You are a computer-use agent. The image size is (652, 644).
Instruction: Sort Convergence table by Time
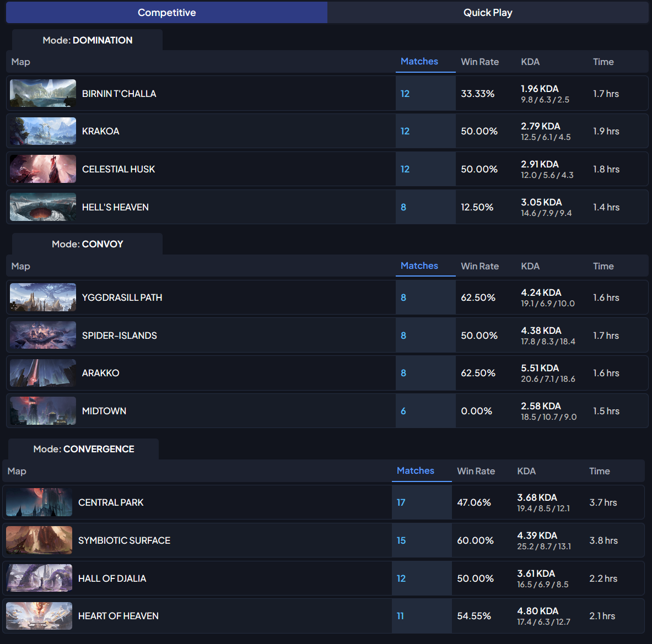[x=600, y=471]
